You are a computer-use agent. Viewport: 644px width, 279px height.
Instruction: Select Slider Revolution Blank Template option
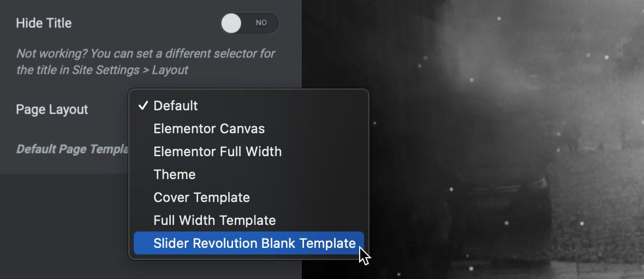pos(249,244)
